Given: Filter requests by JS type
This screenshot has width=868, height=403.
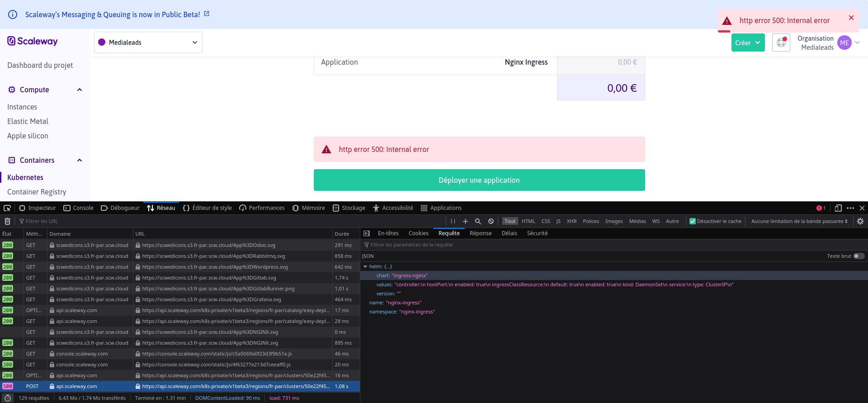Looking at the screenshot, I should (558, 221).
